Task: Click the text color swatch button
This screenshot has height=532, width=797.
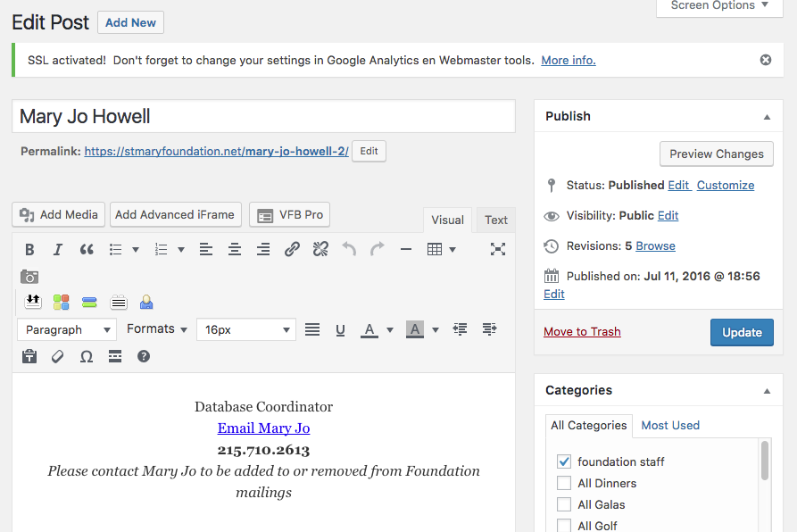Action: click(369, 330)
